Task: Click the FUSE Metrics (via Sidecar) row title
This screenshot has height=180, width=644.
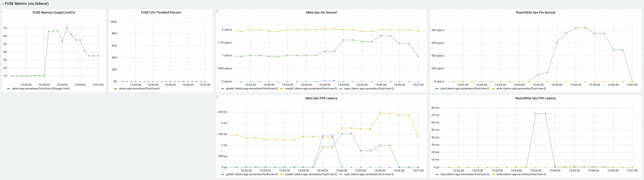Action: pos(27,4)
